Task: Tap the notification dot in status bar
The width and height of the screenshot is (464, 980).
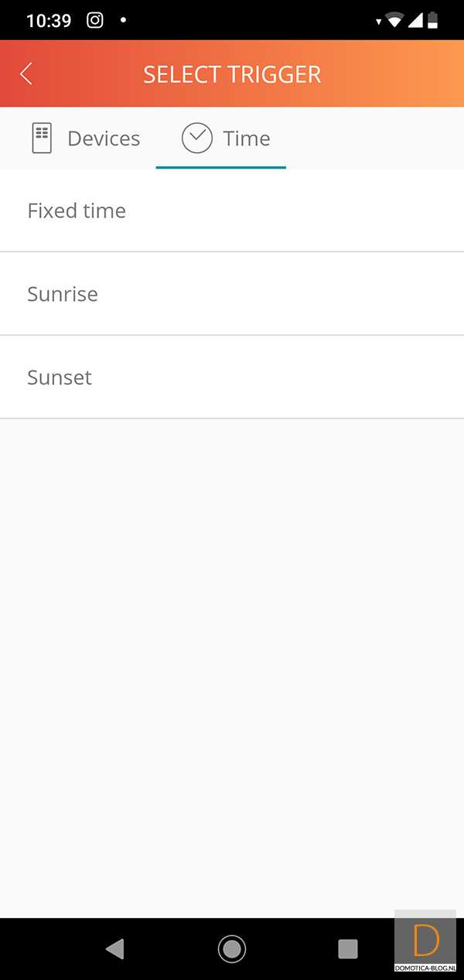Action: 123,20
